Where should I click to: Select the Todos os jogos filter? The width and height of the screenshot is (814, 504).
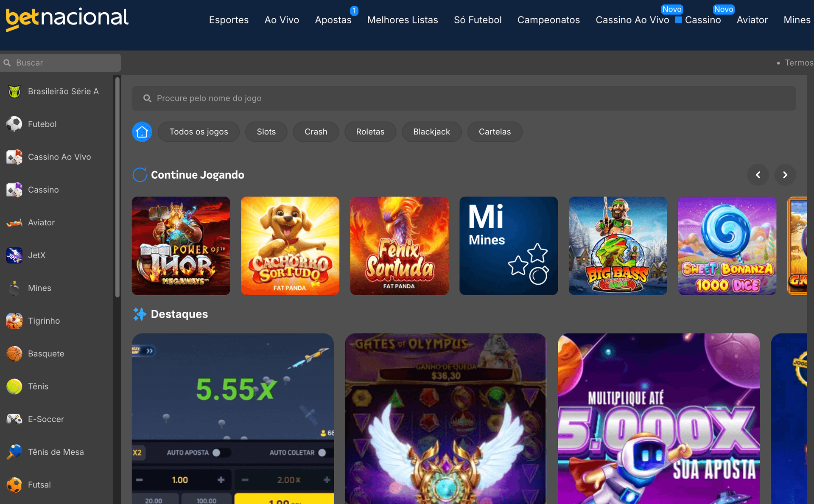point(199,132)
